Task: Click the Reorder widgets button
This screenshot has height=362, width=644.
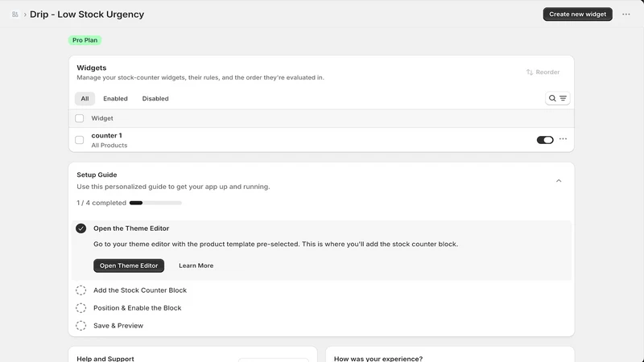Action: 543,72
